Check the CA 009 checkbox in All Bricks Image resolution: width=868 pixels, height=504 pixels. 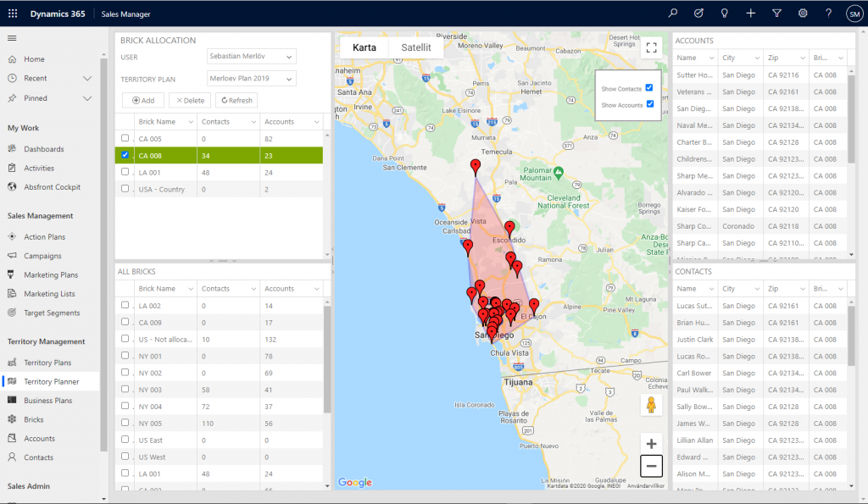pyautogui.click(x=125, y=321)
